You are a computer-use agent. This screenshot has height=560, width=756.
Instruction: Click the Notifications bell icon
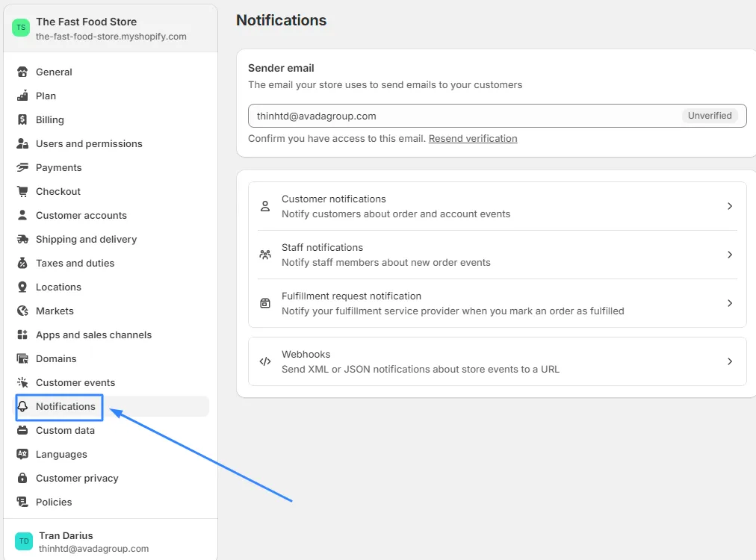tap(22, 406)
